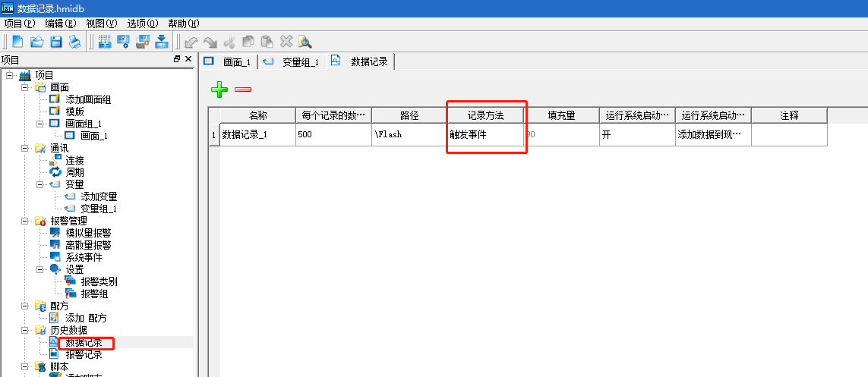Create a new project with the New icon
Viewport: 868px width, 377px height.
[x=17, y=42]
